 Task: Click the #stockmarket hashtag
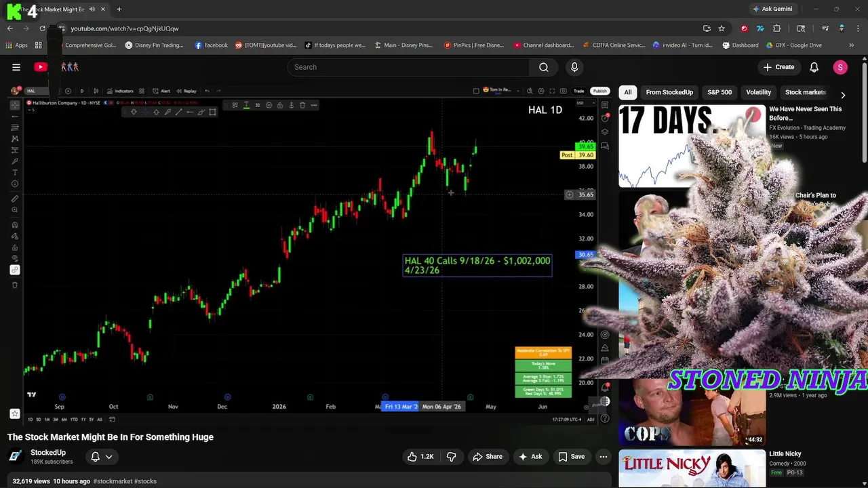pyautogui.click(x=113, y=481)
